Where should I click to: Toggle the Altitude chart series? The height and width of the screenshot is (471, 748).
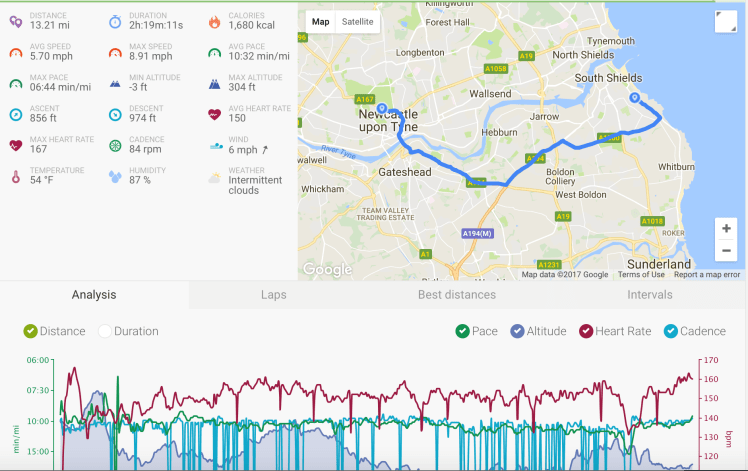coord(517,331)
